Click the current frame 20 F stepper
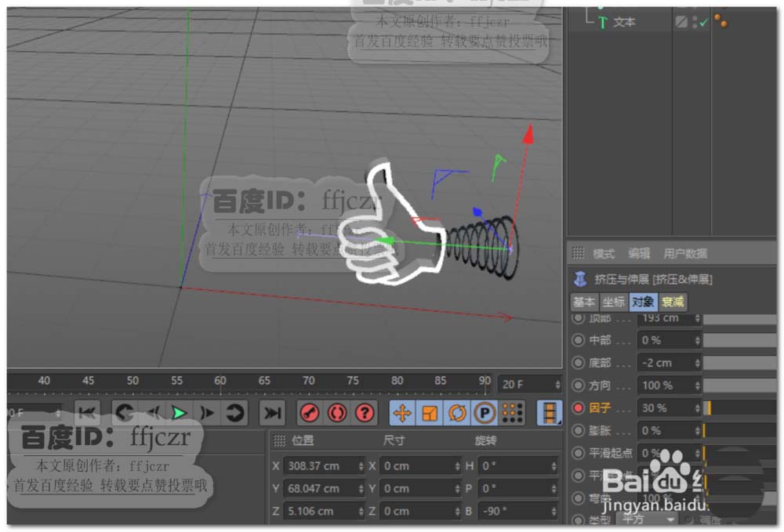The width and height of the screenshot is (784, 532). pos(557,384)
